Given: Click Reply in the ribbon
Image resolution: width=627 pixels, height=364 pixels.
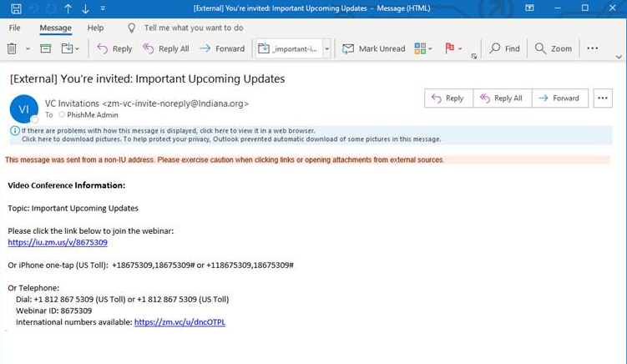Looking at the screenshot, I should (114, 48).
